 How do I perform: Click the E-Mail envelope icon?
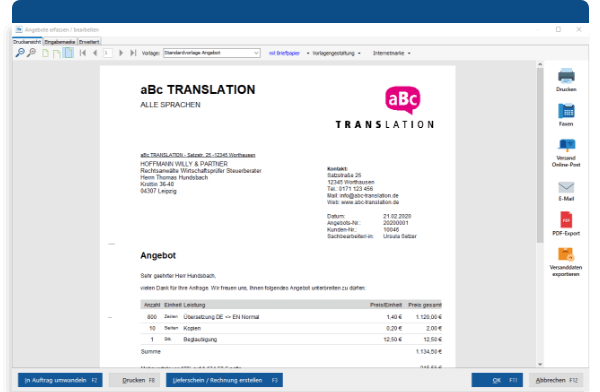pyautogui.click(x=566, y=187)
